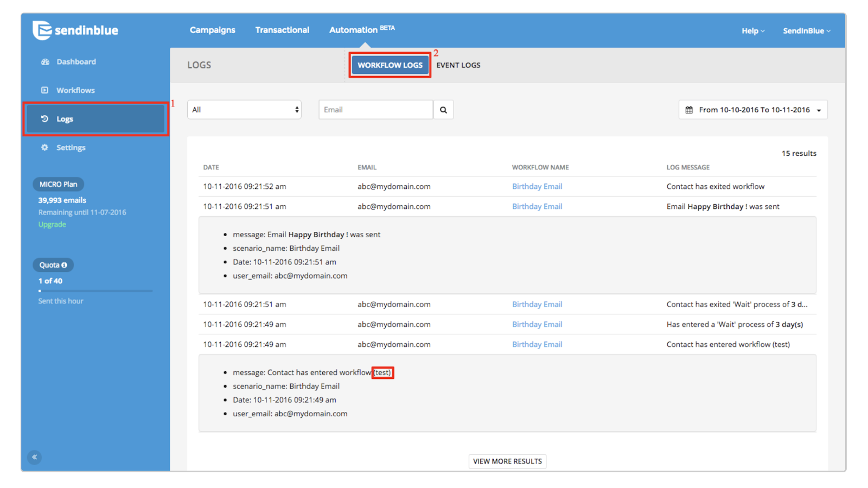Click the LOG MESSAGE column header
The image size is (868, 488).
coord(688,167)
